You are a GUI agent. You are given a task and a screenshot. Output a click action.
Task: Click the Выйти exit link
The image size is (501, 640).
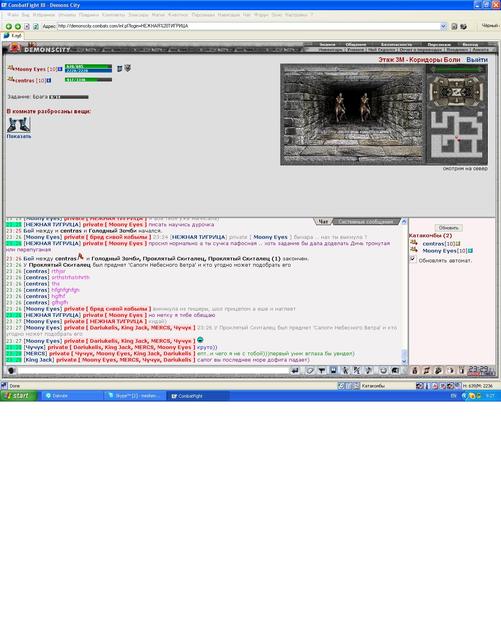(x=477, y=60)
